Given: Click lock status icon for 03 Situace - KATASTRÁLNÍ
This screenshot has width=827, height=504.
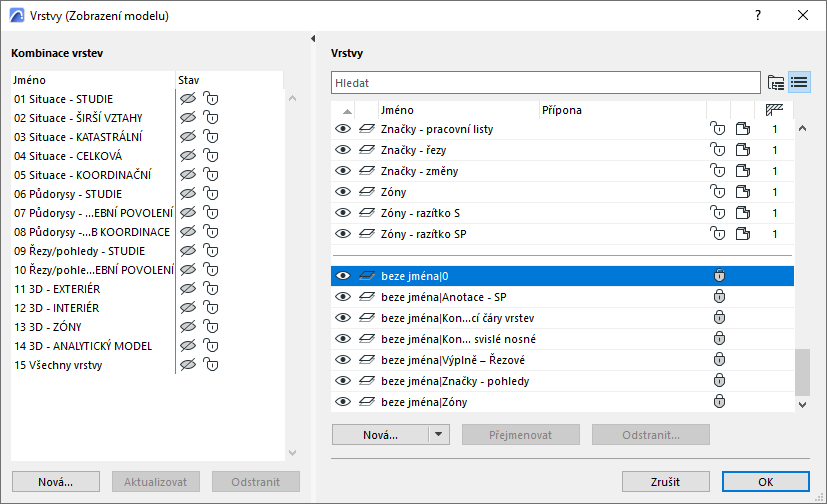Looking at the screenshot, I should click(210, 137).
